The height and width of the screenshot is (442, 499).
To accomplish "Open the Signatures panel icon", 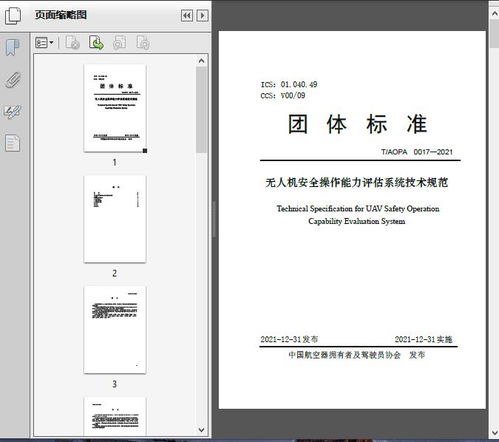I will pos(13,112).
